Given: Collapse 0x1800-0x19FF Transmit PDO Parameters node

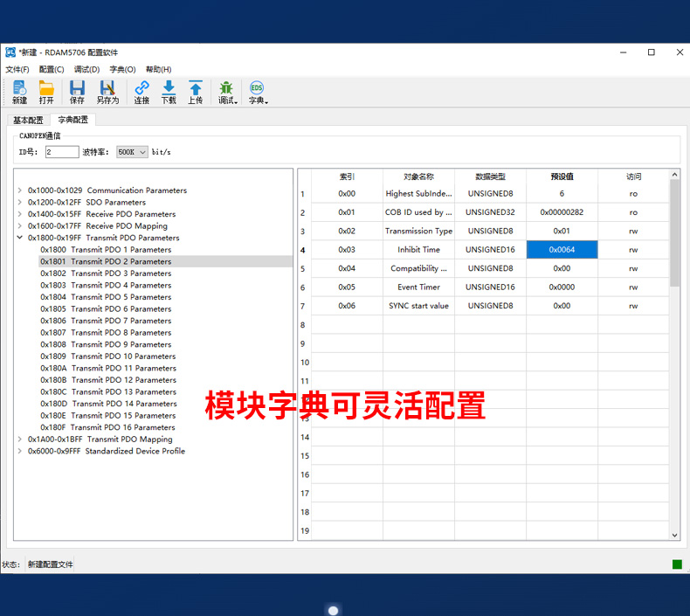Looking at the screenshot, I should [20, 238].
